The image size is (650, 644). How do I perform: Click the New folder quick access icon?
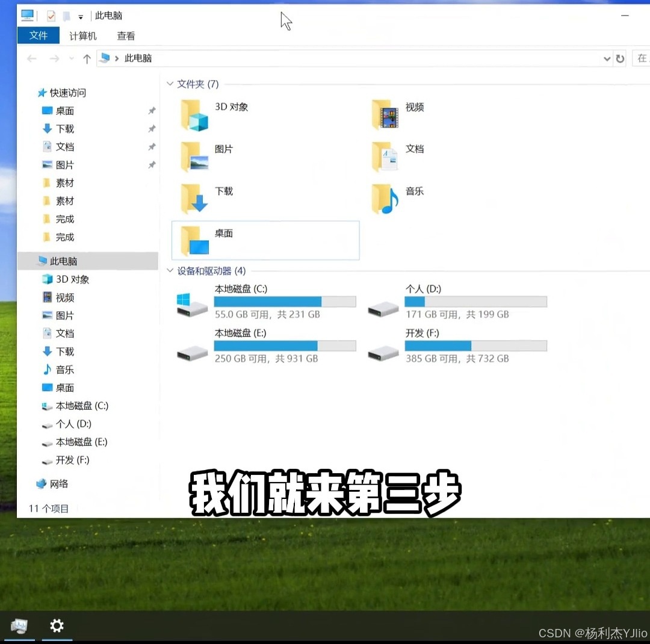[x=66, y=16]
